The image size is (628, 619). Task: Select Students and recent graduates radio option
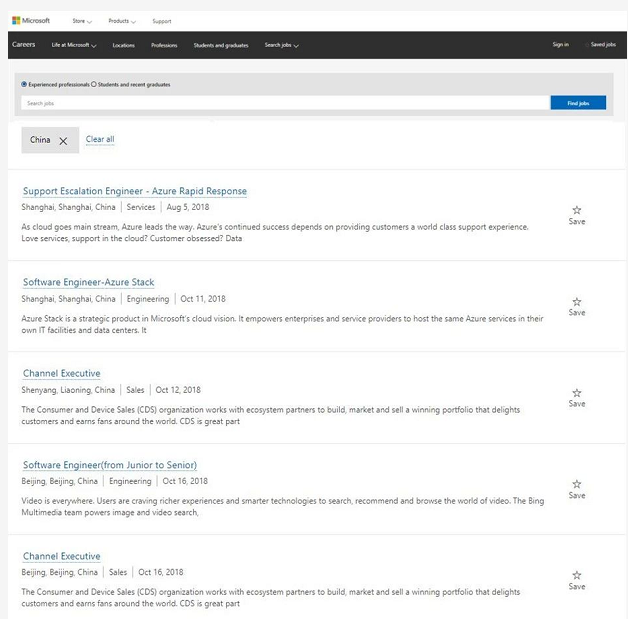pos(94,84)
